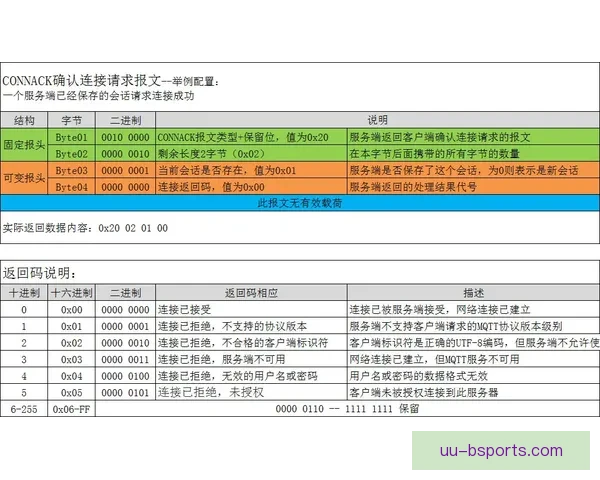600x480 pixels.
Task: Select description 客户端标识符是正确的UTF-8编码
Action: (x=474, y=343)
